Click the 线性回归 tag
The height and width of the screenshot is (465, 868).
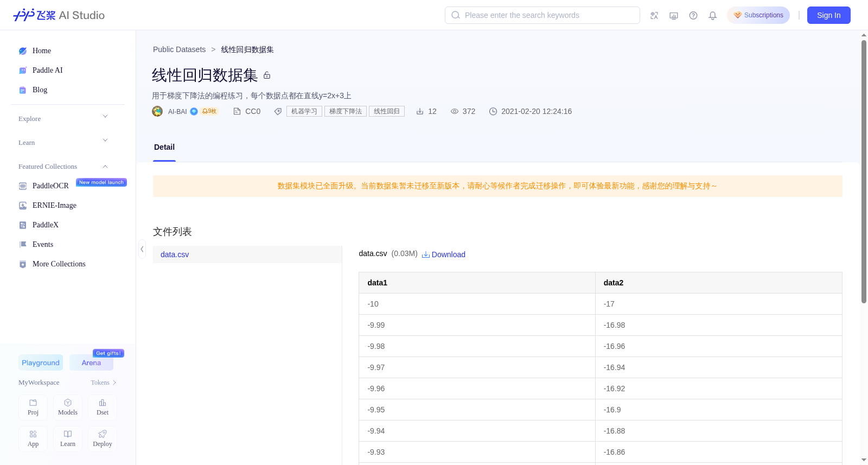pos(387,111)
